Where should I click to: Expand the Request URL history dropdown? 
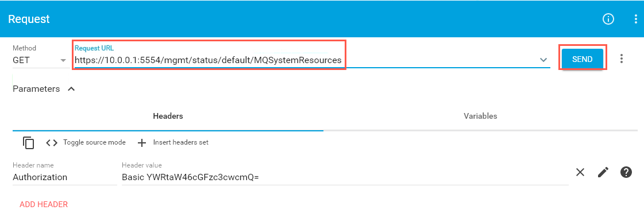544,60
